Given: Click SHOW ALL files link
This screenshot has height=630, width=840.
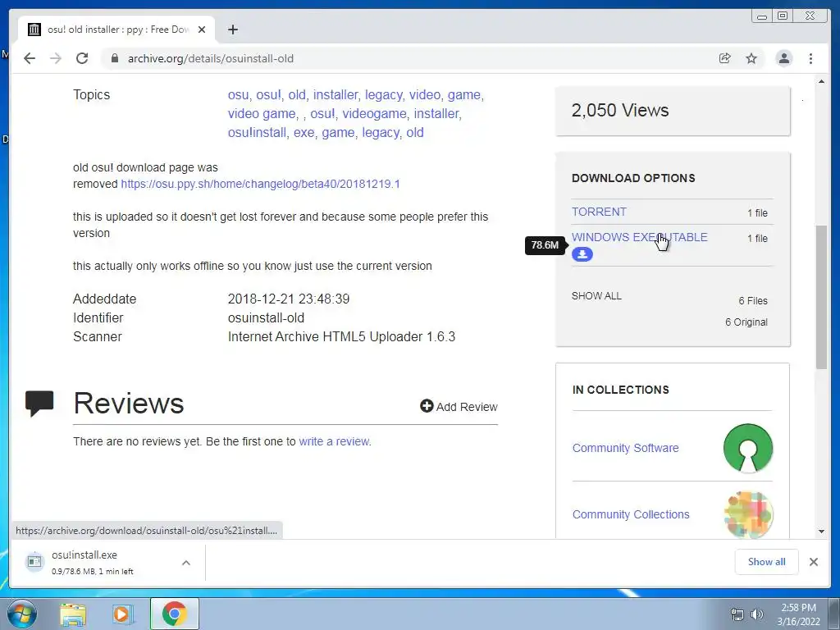Looking at the screenshot, I should pyautogui.click(x=596, y=295).
